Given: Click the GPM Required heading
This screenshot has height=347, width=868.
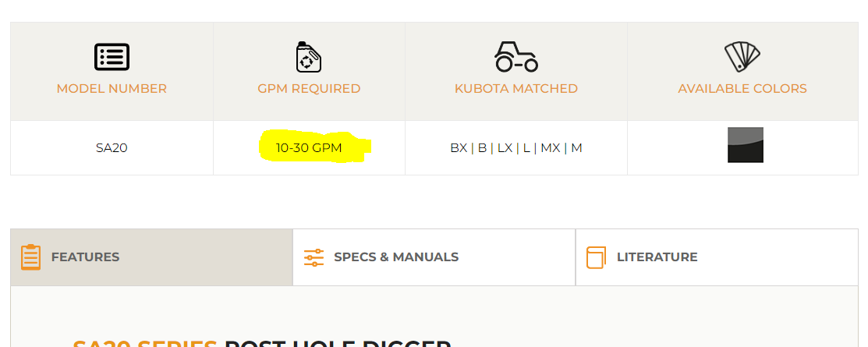Looking at the screenshot, I should (x=309, y=89).
